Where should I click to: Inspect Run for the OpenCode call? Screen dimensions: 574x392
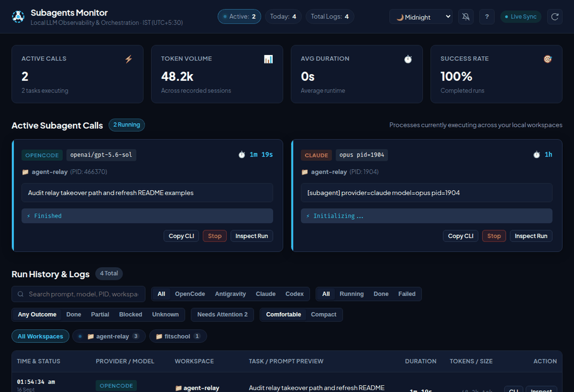point(252,236)
